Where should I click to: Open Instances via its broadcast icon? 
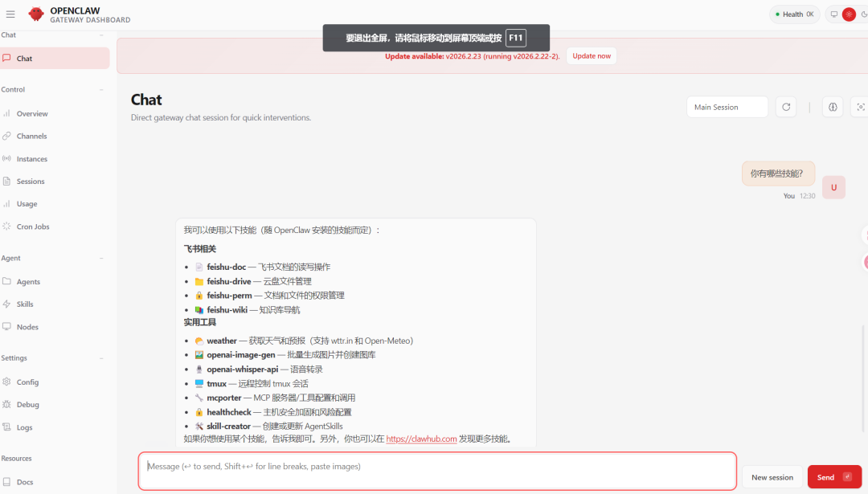(6, 159)
